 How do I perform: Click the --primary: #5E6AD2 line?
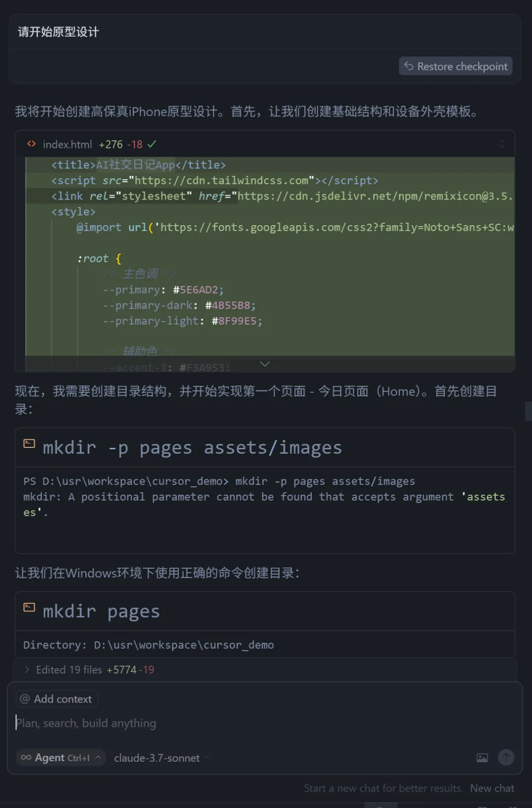[x=163, y=290]
